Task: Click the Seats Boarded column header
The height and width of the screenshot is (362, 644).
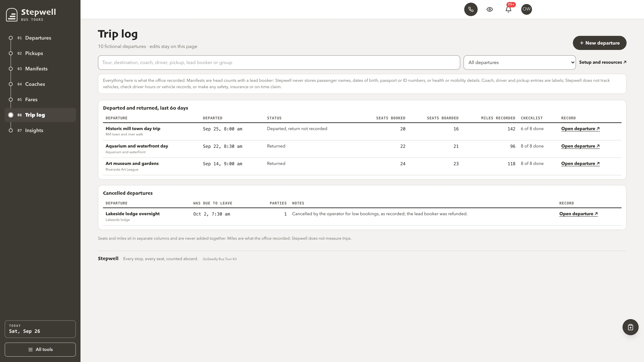Action: coord(443,118)
